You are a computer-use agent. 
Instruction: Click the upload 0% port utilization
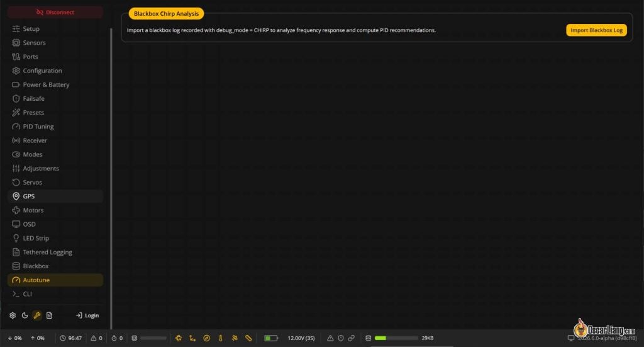(37, 338)
